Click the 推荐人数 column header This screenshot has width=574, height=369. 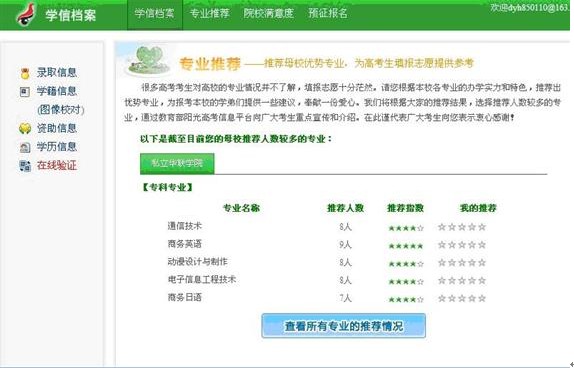click(345, 208)
